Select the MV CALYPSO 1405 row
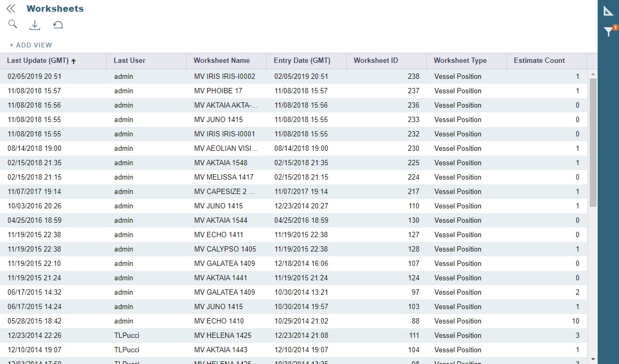 pos(225,249)
